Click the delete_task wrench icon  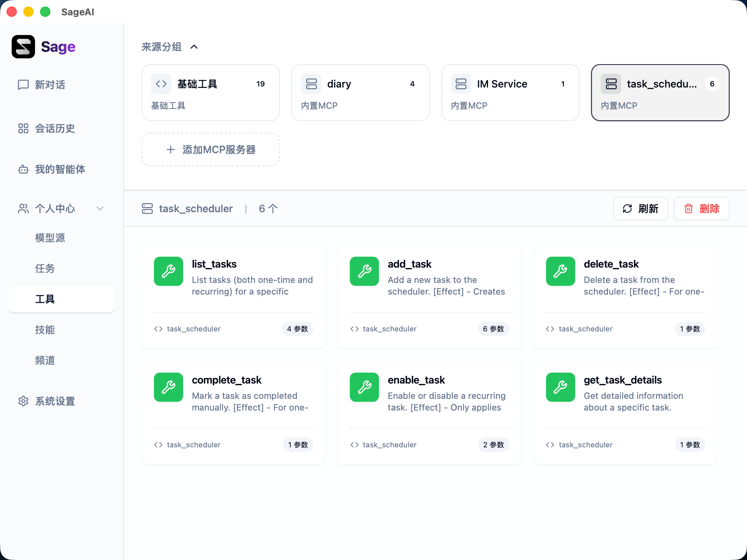560,271
